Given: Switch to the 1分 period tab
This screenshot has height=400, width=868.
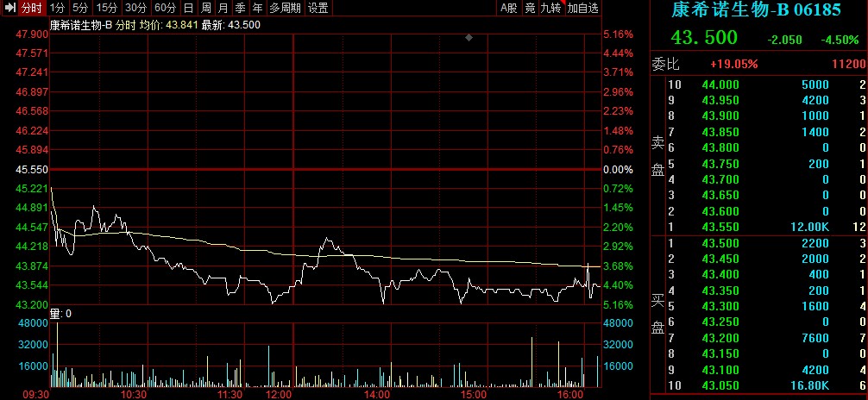Looking at the screenshot, I should pyautogui.click(x=57, y=8).
